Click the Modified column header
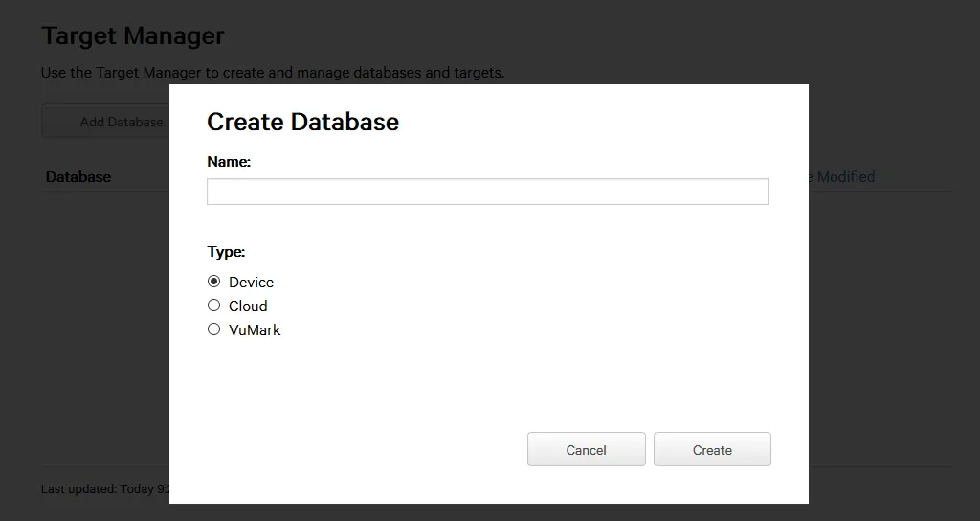 (x=841, y=177)
